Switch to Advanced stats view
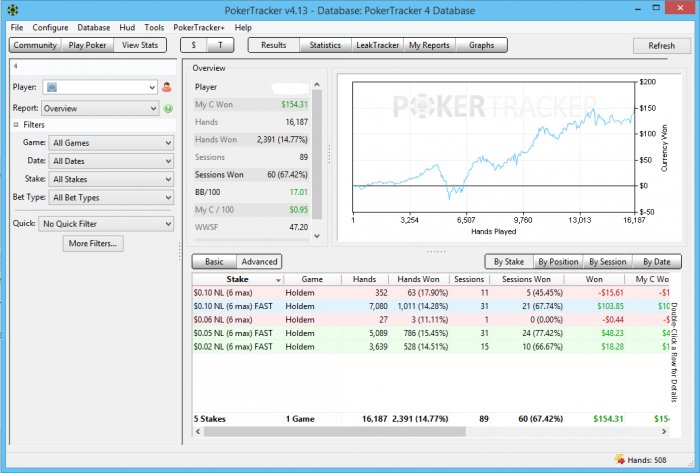 (259, 261)
